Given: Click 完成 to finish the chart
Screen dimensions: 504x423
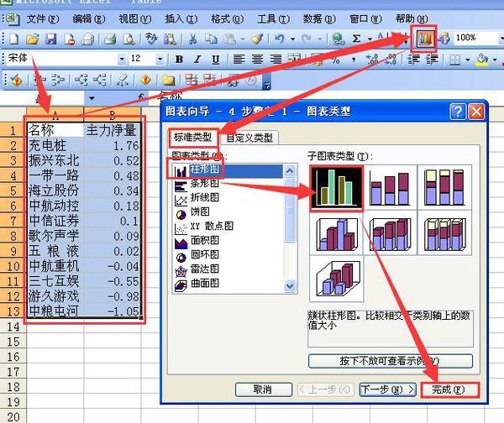Looking at the screenshot, I should [x=449, y=389].
